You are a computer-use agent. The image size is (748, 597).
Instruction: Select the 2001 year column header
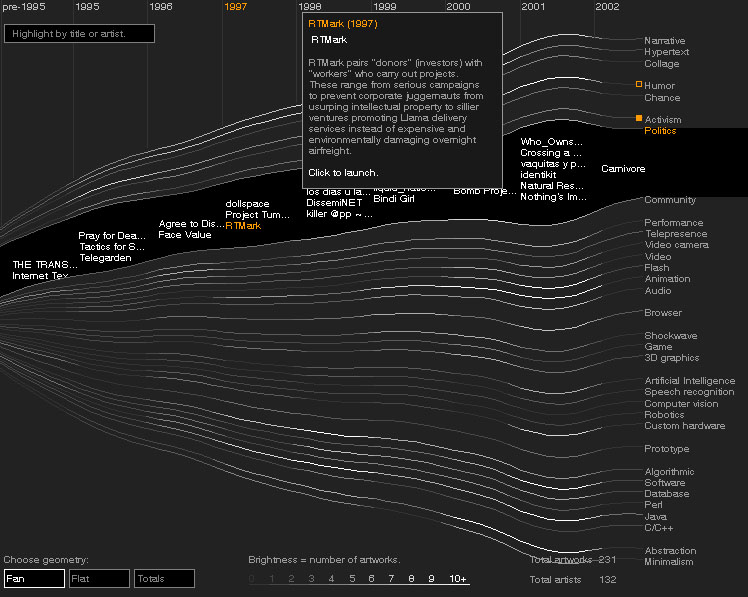point(533,7)
